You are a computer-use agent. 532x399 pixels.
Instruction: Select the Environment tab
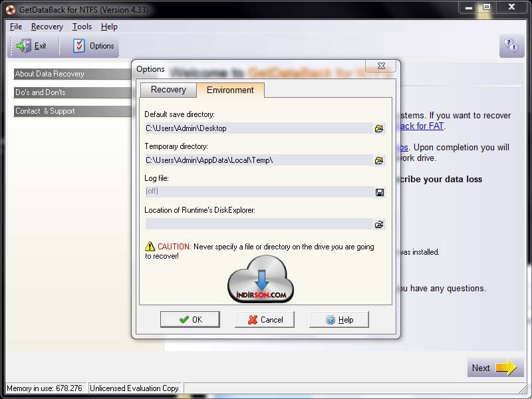230,90
